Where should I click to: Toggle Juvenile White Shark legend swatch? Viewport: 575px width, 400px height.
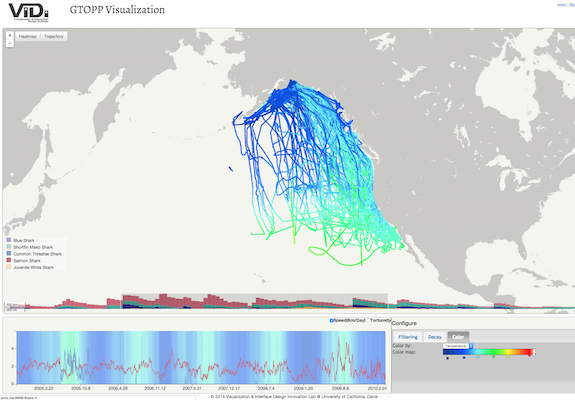pos(9,267)
